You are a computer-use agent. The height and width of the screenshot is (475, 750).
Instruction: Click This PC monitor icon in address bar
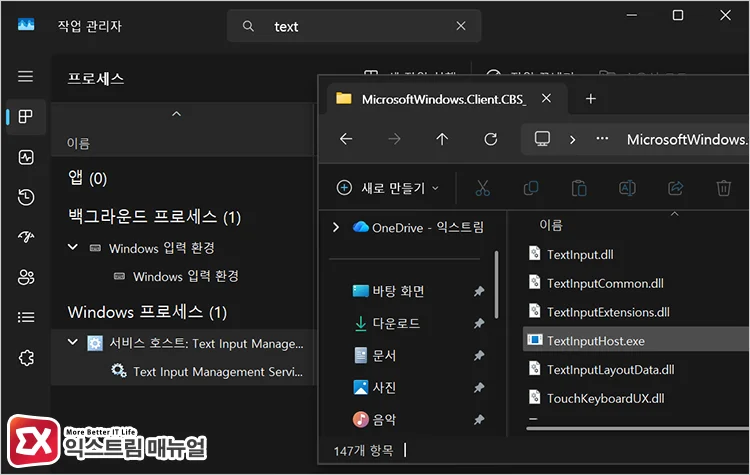click(542, 139)
